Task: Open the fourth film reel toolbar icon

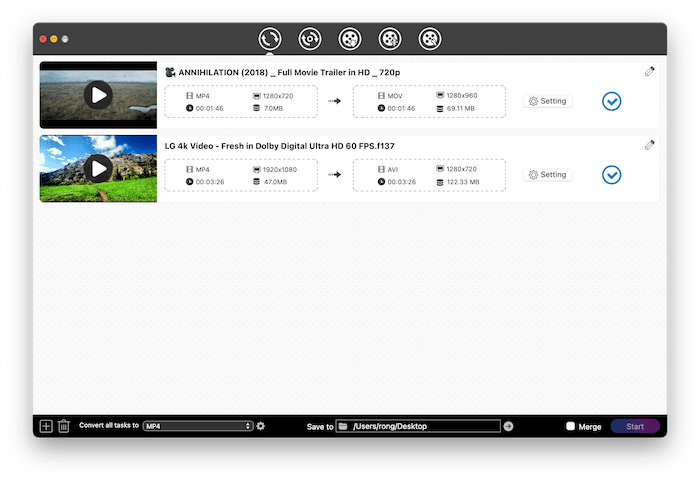Action: click(x=389, y=39)
